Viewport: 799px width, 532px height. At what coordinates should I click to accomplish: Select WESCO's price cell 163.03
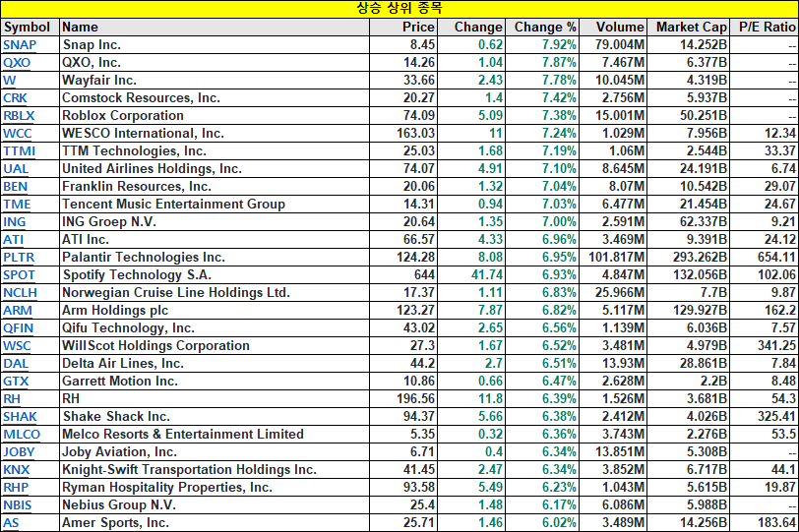pos(403,134)
